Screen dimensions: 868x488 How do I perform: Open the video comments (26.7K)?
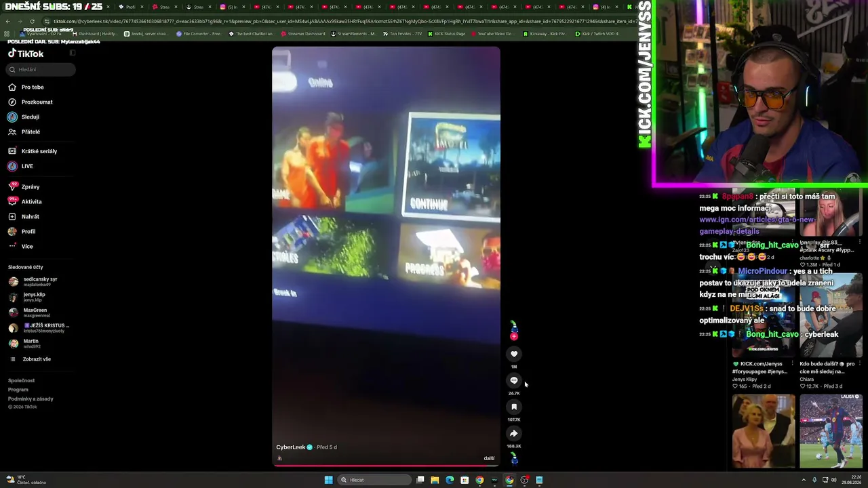514,380
